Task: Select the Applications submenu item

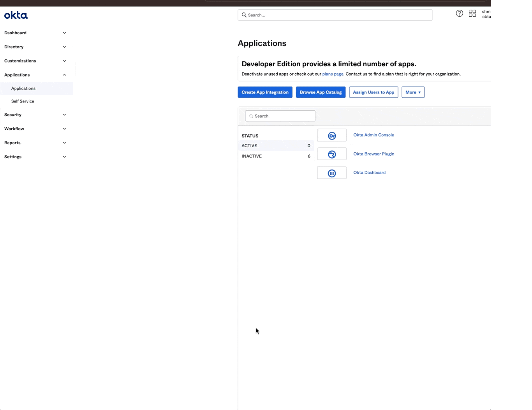Action: pyautogui.click(x=36, y=88)
